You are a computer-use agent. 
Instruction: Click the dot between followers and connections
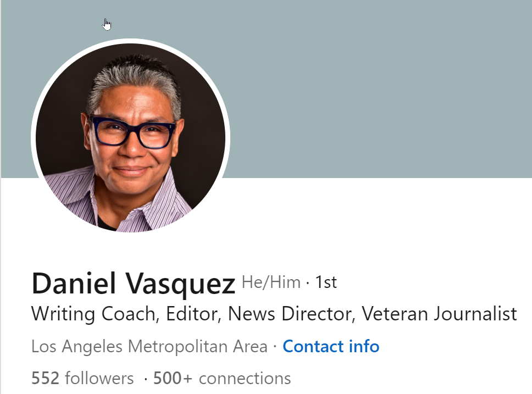146,379
